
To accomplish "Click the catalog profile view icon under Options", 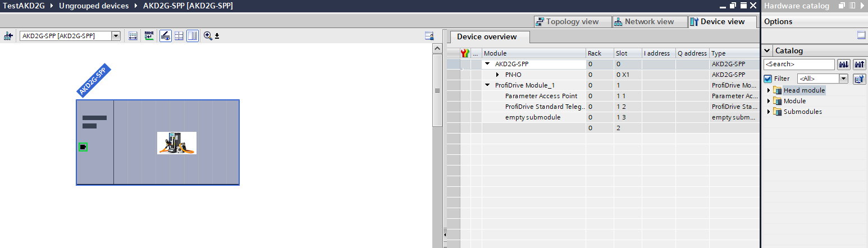I will click(x=861, y=35).
